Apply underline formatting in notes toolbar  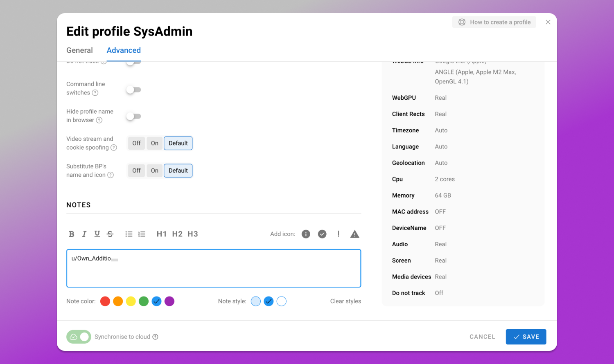[x=97, y=234]
